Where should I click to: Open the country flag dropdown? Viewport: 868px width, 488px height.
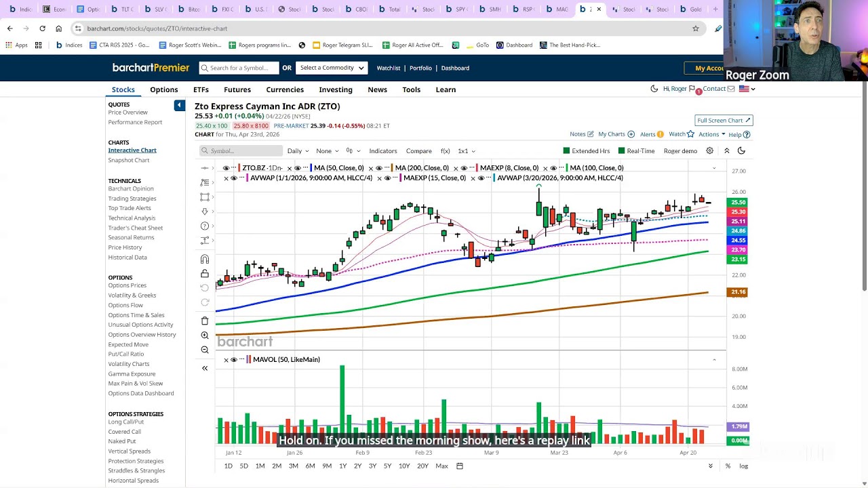click(x=747, y=89)
